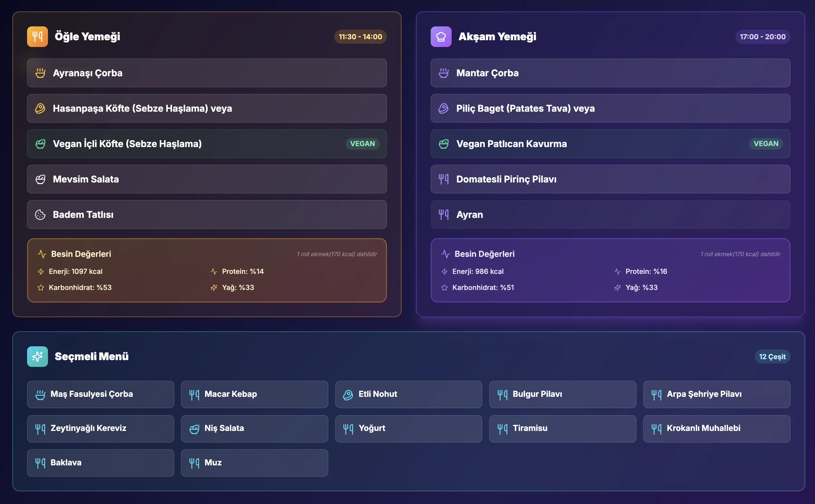Click the VEGAN badge on Vegan İçli Köfte
Screen dimensions: 815x504
(x=362, y=144)
